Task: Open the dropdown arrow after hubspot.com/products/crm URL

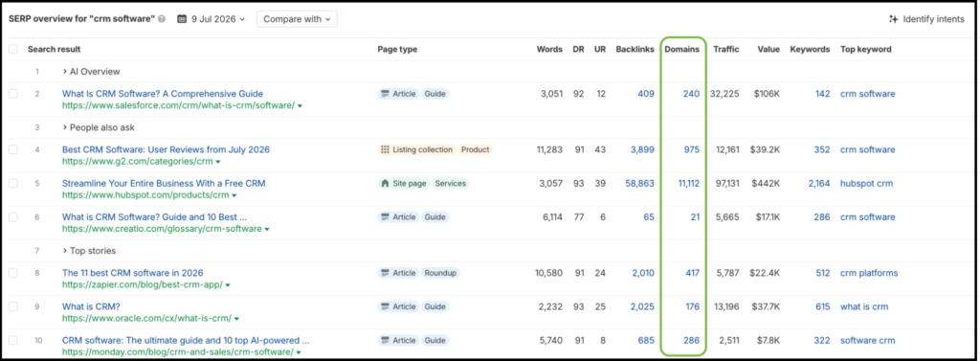Action: pos(234,196)
